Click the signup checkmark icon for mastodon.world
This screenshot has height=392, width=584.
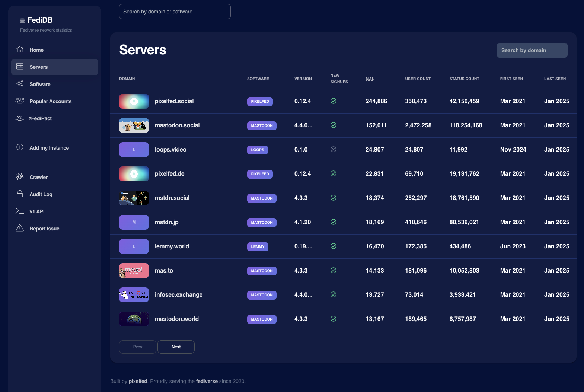click(x=334, y=319)
